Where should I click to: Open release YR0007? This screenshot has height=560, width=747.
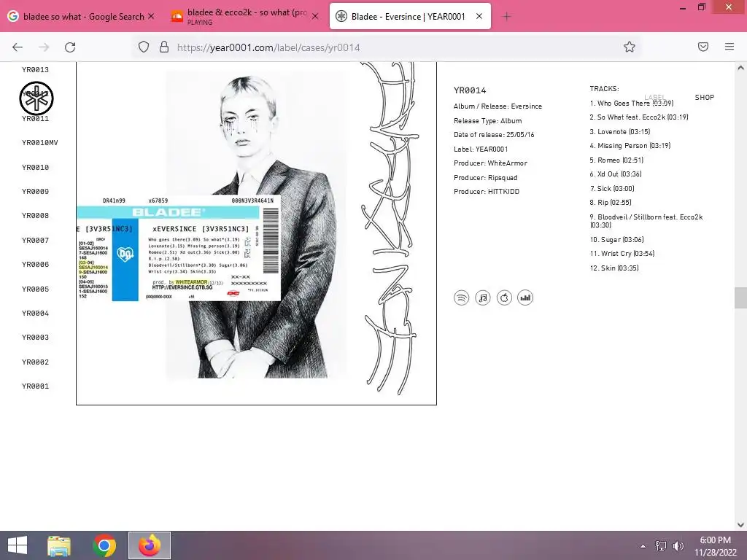coord(35,241)
